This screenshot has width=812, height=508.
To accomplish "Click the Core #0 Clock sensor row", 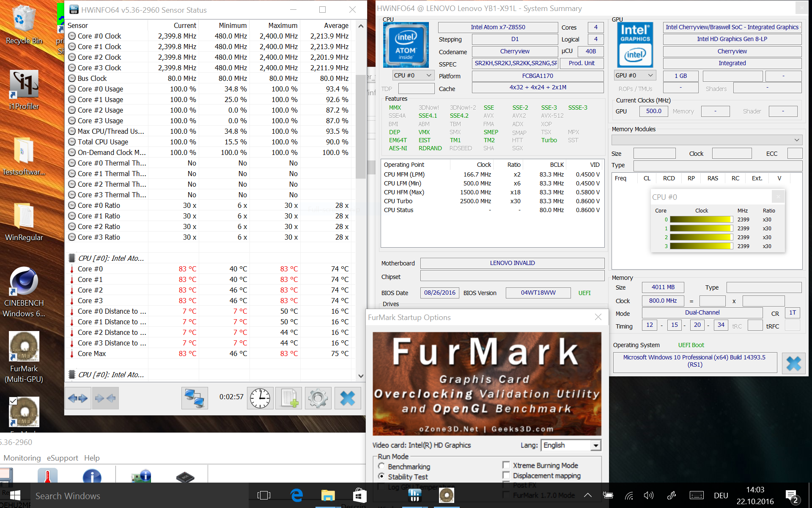I will tap(209, 36).
